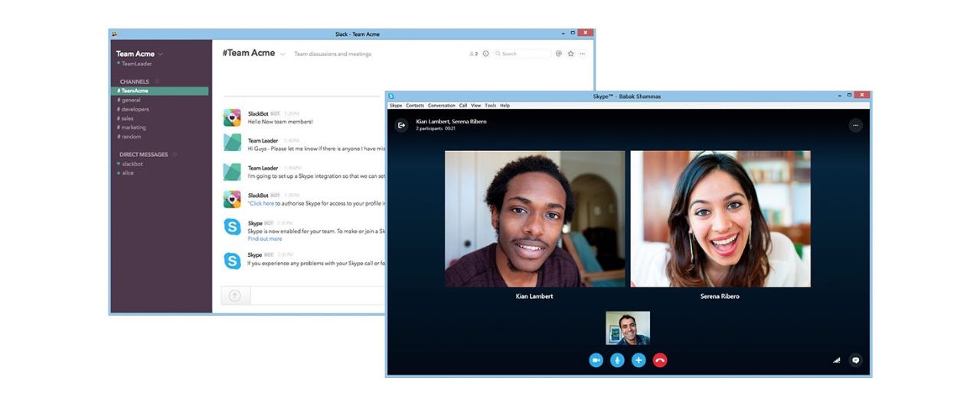Click the Slack app icon in Slack title bar
Screen dimensions: 980x420
pyautogui.click(x=115, y=34)
